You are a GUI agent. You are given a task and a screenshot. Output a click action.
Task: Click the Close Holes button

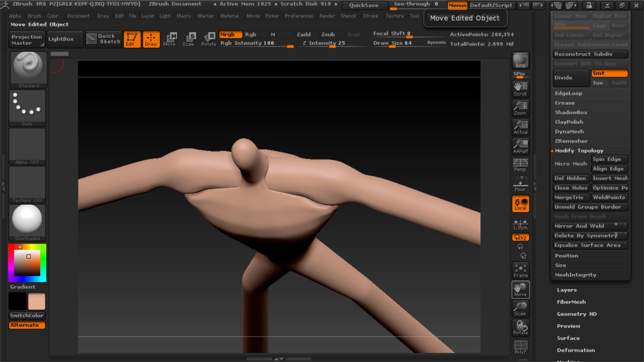pyautogui.click(x=571, y=188)
